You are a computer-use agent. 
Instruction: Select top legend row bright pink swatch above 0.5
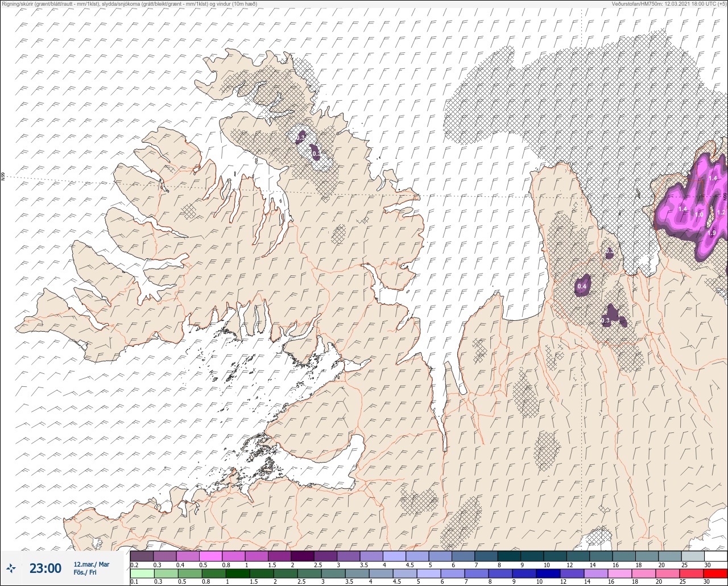click(x=210, y=556)
